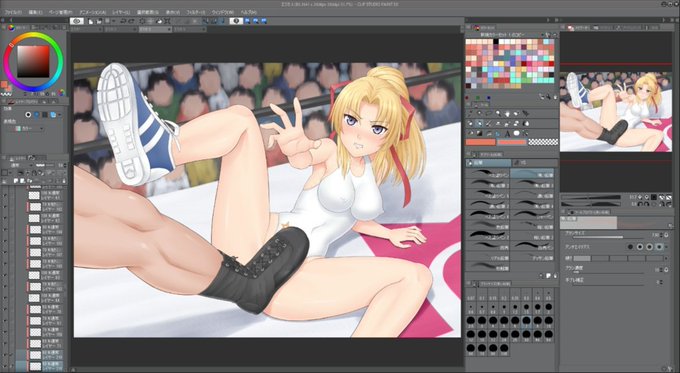Open the 選択範囲 (Selection) menu
The height and width of the screenshot is (373, 680).
[x=147, y=12]
